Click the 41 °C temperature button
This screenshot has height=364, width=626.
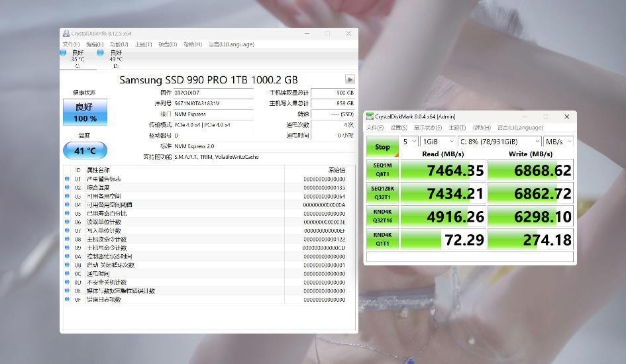coord(85,151)
